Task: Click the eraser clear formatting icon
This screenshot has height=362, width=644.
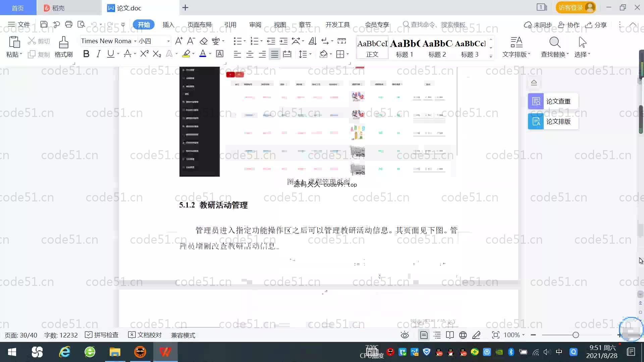Action: [x=204, y=41]
